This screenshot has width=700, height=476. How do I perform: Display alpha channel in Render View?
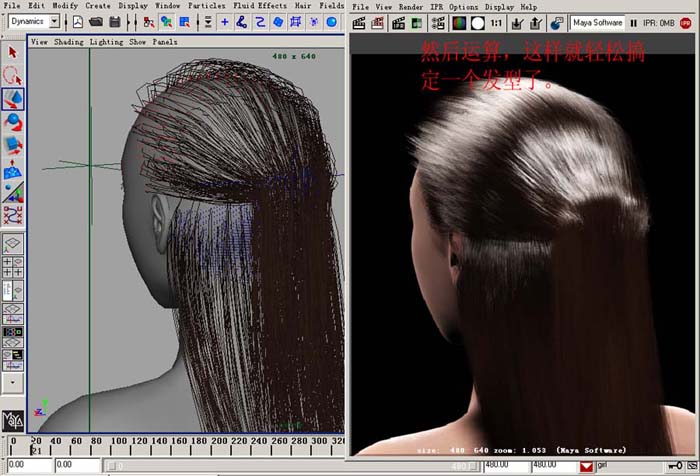477,23
